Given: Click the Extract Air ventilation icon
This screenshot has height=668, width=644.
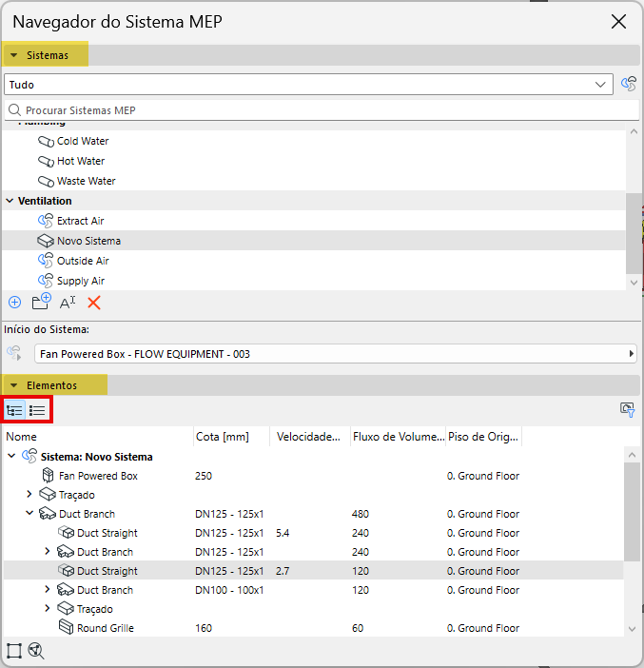Looking at the screenshot, I should pyautogui.click(x=46, y=221).
